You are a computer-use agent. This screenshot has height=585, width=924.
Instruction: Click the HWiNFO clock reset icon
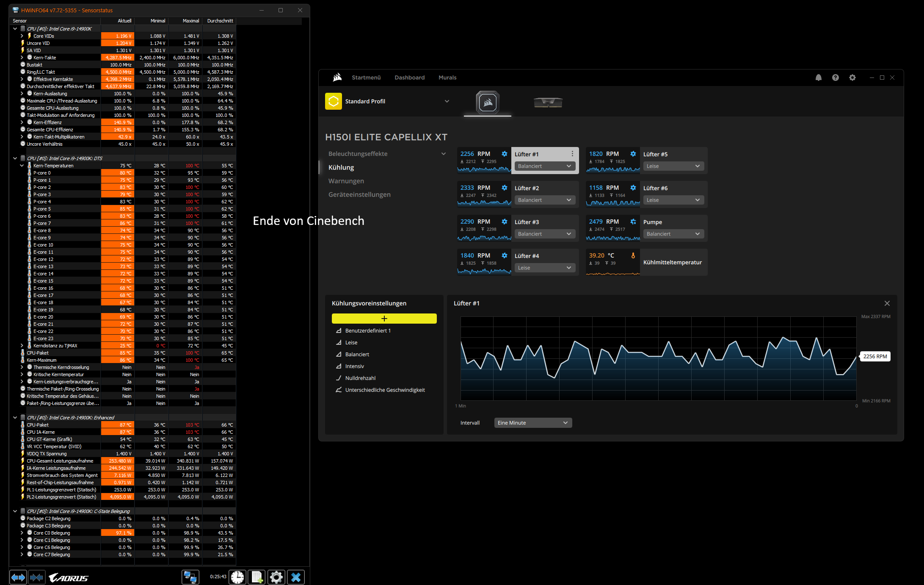(237, 577)
